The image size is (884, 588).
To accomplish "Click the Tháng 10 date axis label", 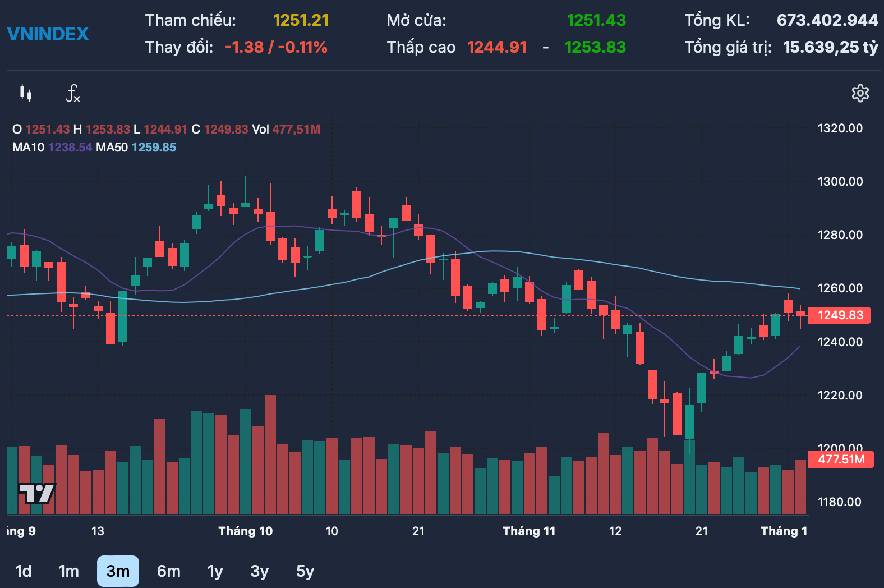I will click(246, 531).
